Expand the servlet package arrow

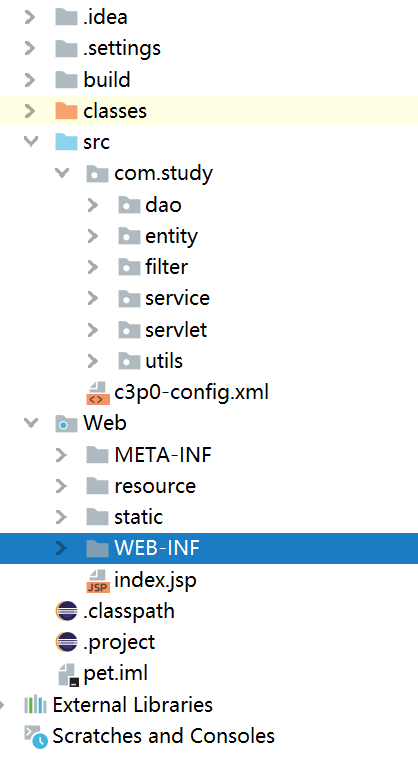[x=92, y=330]
